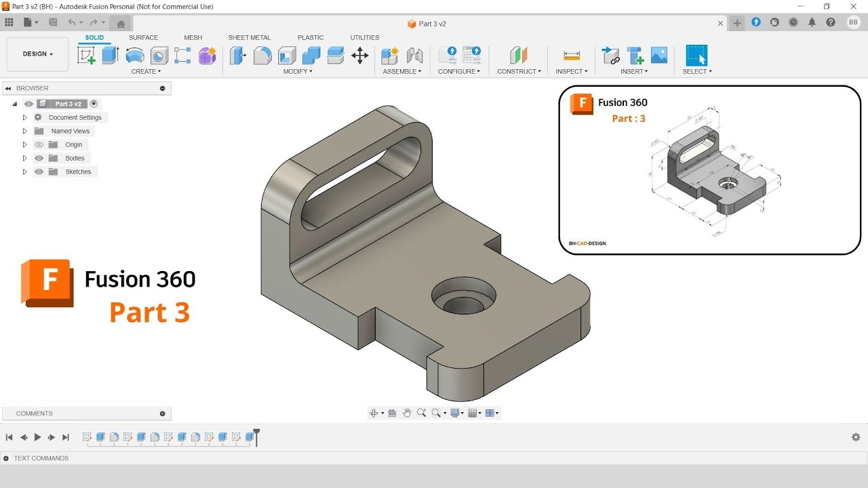Expand the COMMENTS panel with plus
The image size is (868, 488).
[162, 413]
